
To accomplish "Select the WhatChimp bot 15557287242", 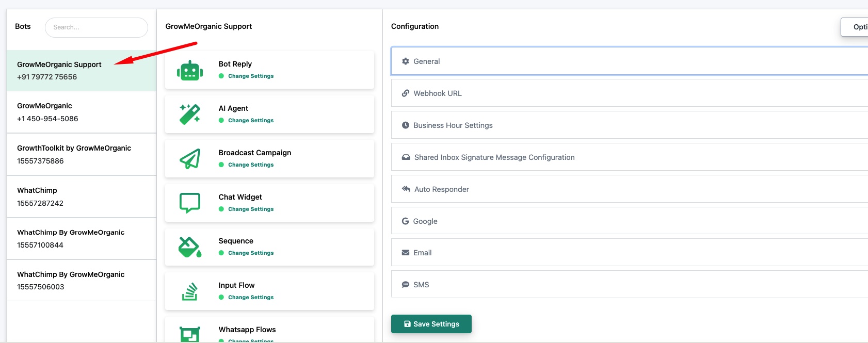I will [82, 197].
